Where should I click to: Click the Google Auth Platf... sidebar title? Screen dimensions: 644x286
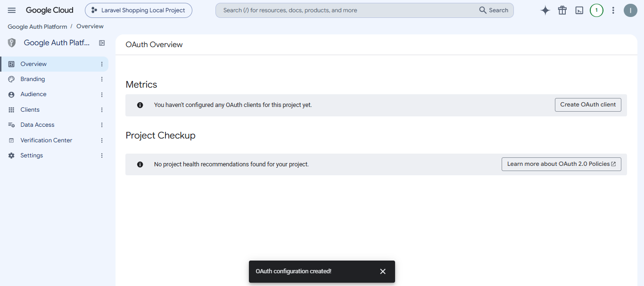(57, 43)
